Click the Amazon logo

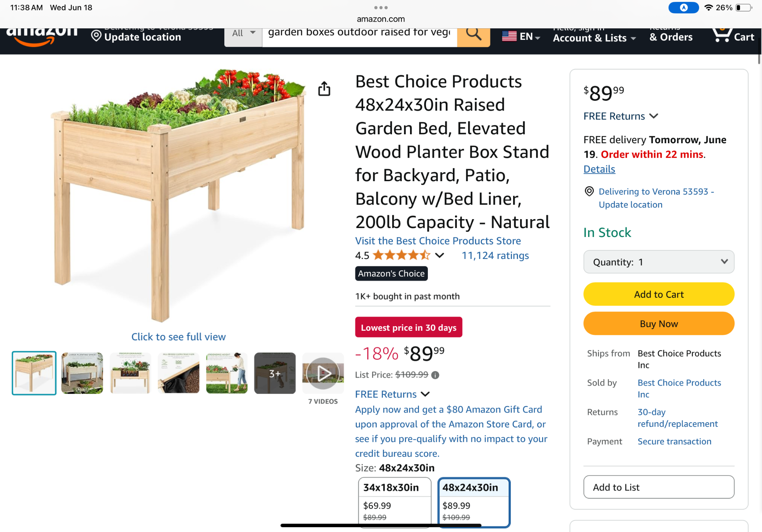coord(42,36)
